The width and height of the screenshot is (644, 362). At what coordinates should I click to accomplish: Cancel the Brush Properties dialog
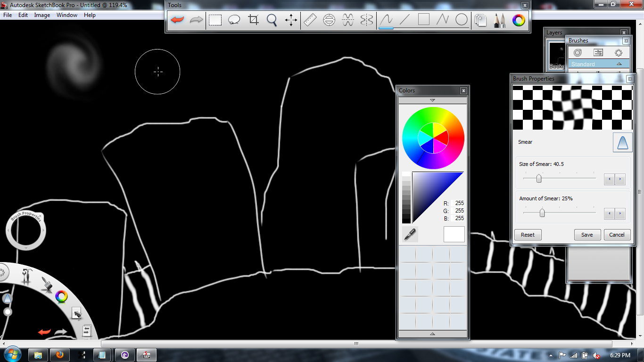tap(617, 235)
